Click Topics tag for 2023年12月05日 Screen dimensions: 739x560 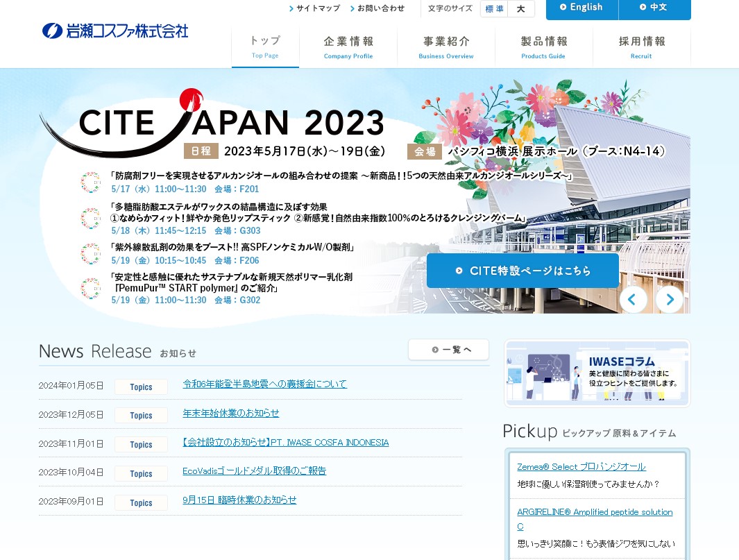click(141, 415)
